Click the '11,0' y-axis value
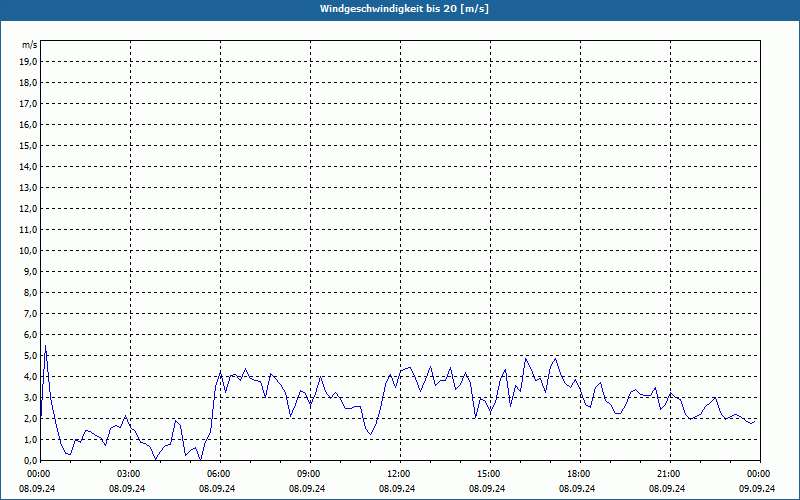This screenshot has height=500, width=800. pyautogui.click(x=28, y=230)
